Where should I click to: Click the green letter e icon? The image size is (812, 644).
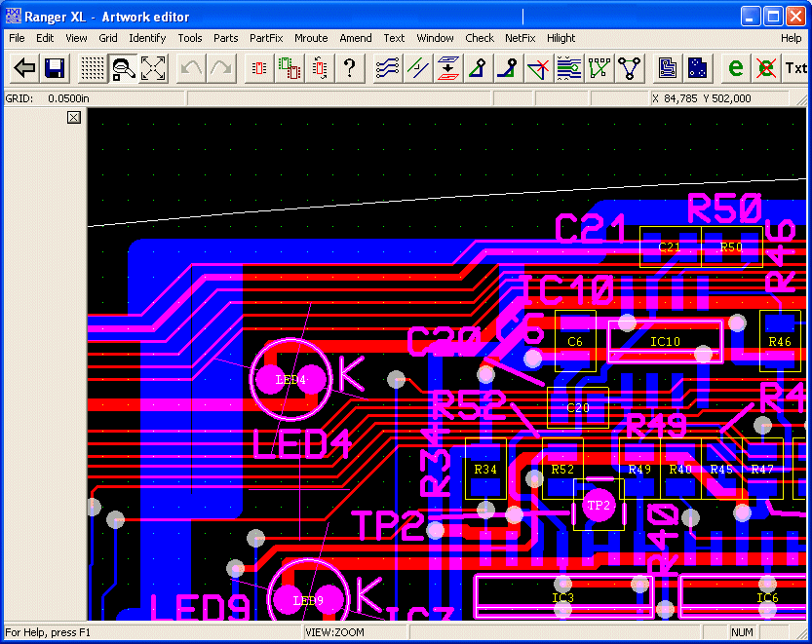(736, 68)
